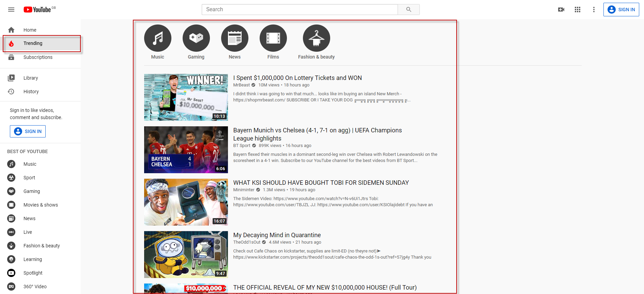644x294 pixels.
Task: Click the BEST OF YOUTUBE heading
Action: tap(28, 151)
